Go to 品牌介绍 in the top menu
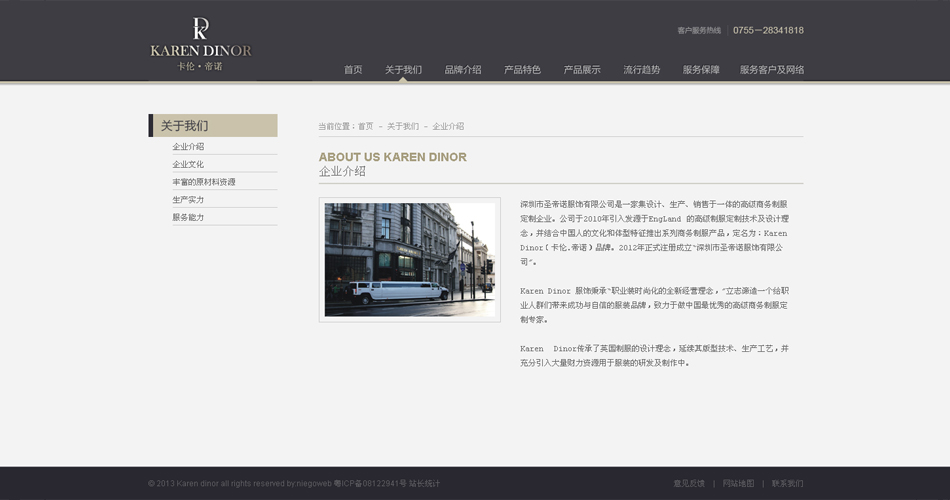Image resolution: width=950 pixels, height=500 pixels. [x=463, y=70]
